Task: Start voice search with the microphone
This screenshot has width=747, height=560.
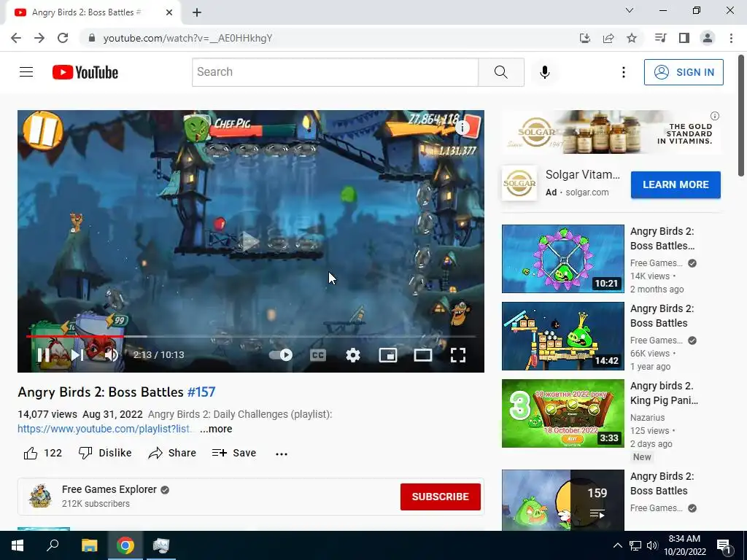Action: pyautogui.click(x=544, y=72)
